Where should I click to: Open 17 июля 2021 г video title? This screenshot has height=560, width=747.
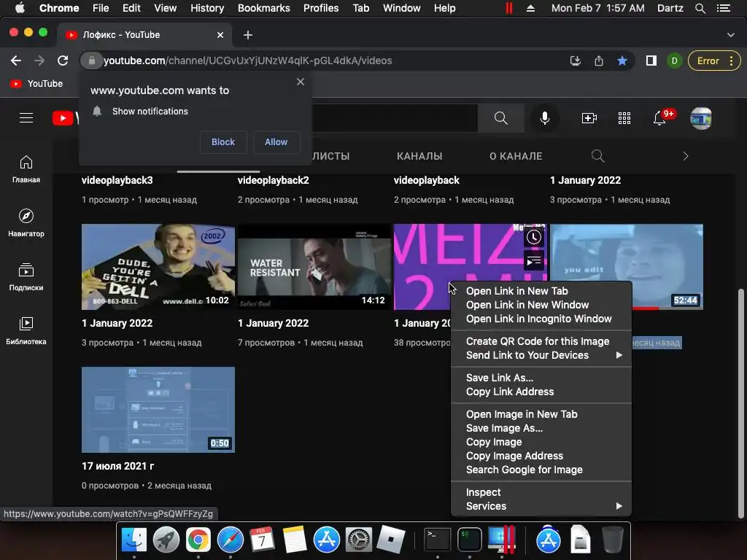117,466
